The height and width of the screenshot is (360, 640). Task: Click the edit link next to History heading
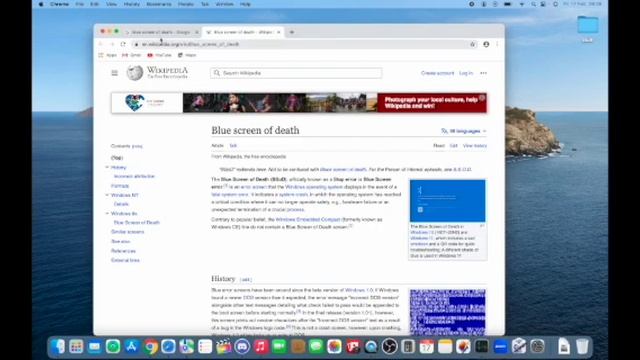(245, 280)
